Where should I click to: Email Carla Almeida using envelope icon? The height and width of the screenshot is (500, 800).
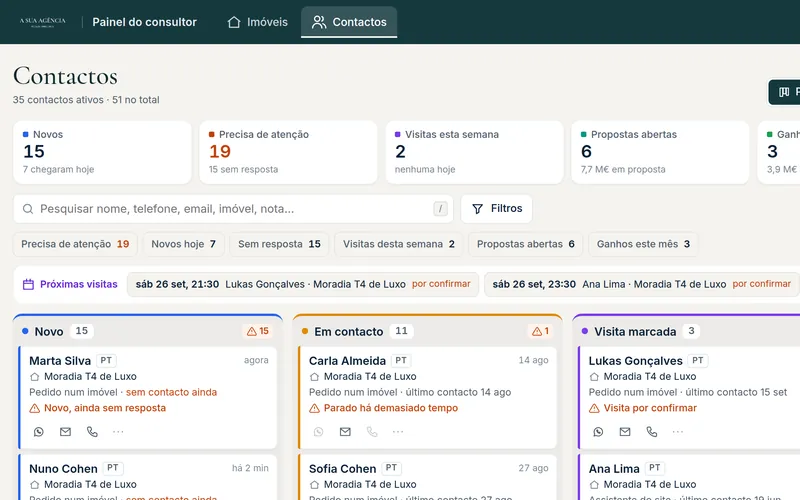pyautogui.click(x=345, y=432)
